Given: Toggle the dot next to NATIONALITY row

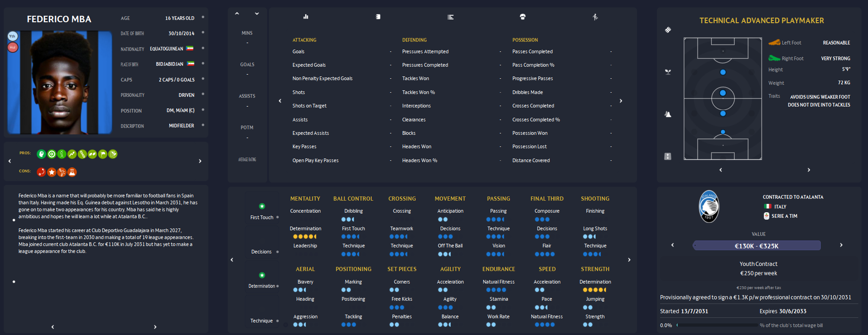Looking at the screenshot, I should pos(203,48).
